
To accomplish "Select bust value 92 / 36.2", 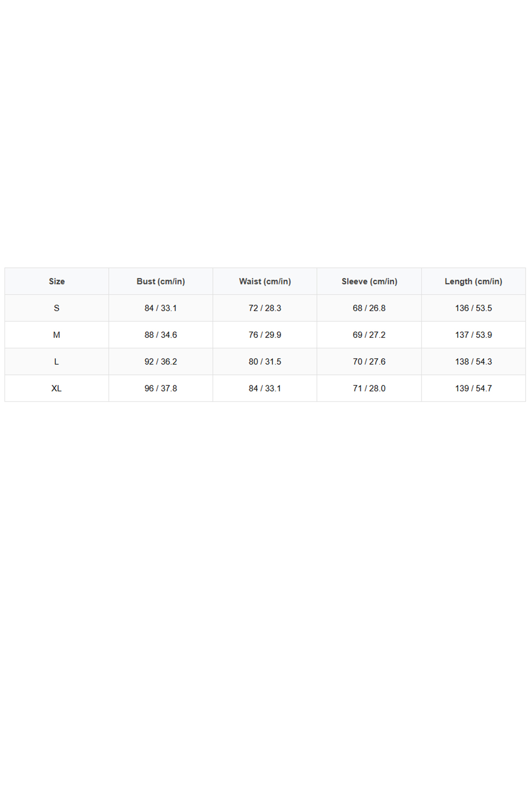I will 161,361.
